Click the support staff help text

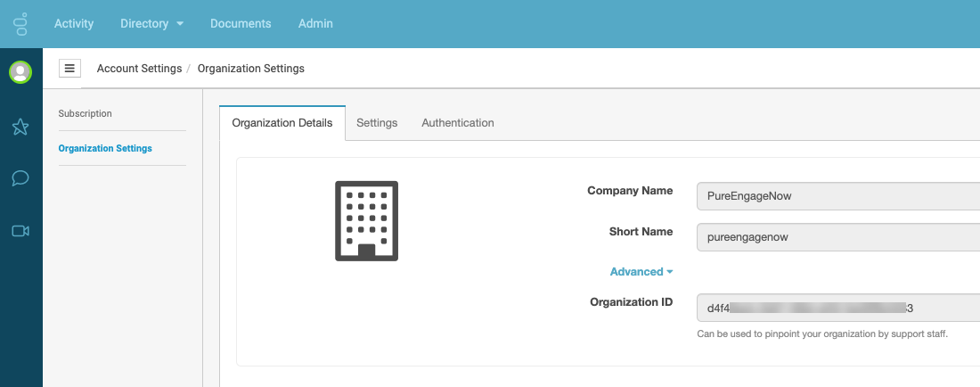point(822,334)
